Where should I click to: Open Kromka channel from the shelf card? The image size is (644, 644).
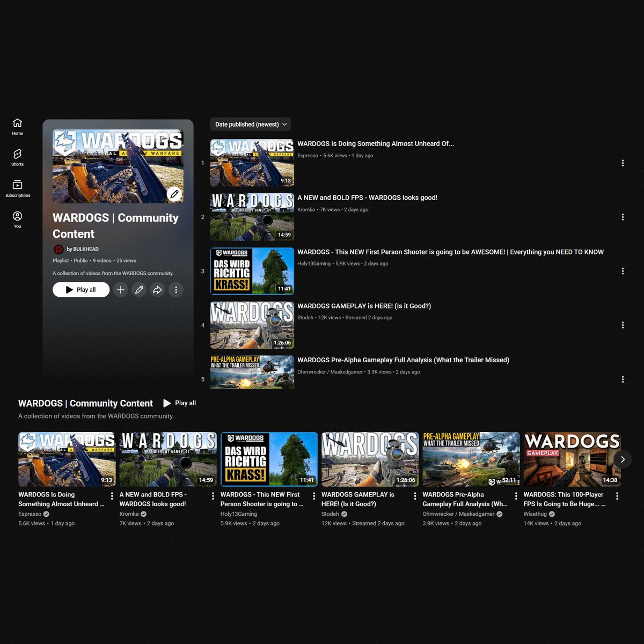coord(129,514)
